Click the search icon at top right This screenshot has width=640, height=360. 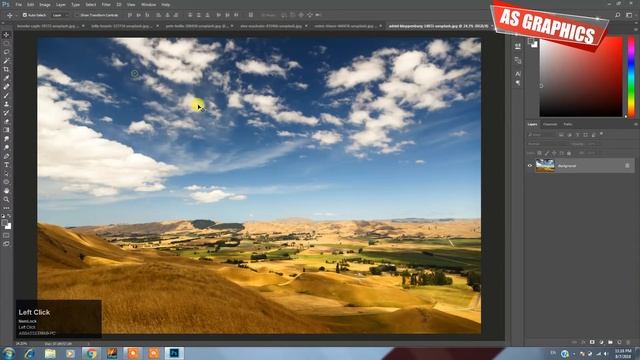pos(618,15)
